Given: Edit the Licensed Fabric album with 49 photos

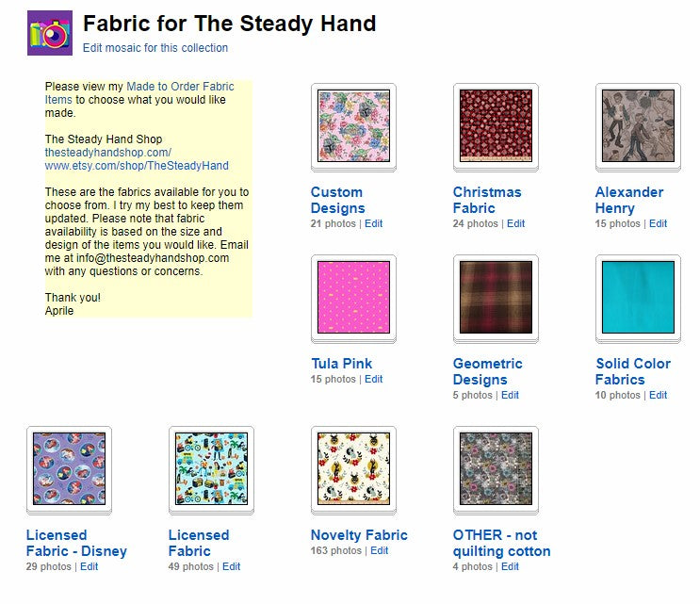Looking at the screenshot, I should pos(231,567).
